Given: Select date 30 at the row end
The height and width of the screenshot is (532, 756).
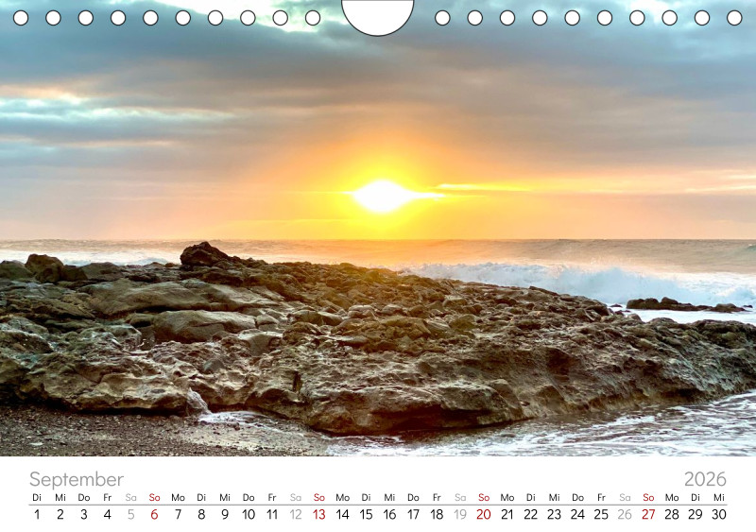Looking at the screenshot, I should click(718, 515).
